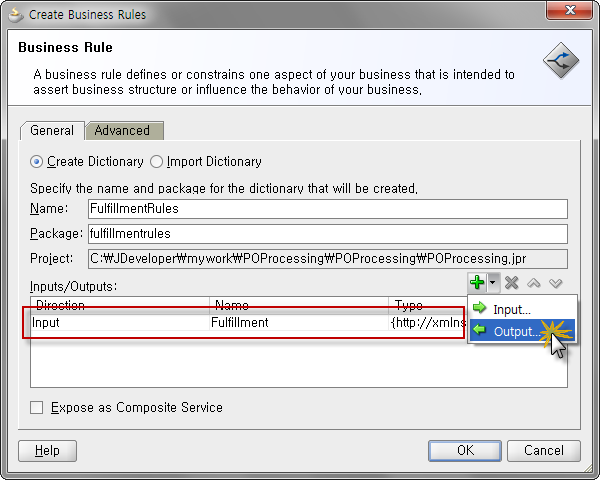Click the Help button
The height and width of the screenshot is (480, 600).
point(47,451)
